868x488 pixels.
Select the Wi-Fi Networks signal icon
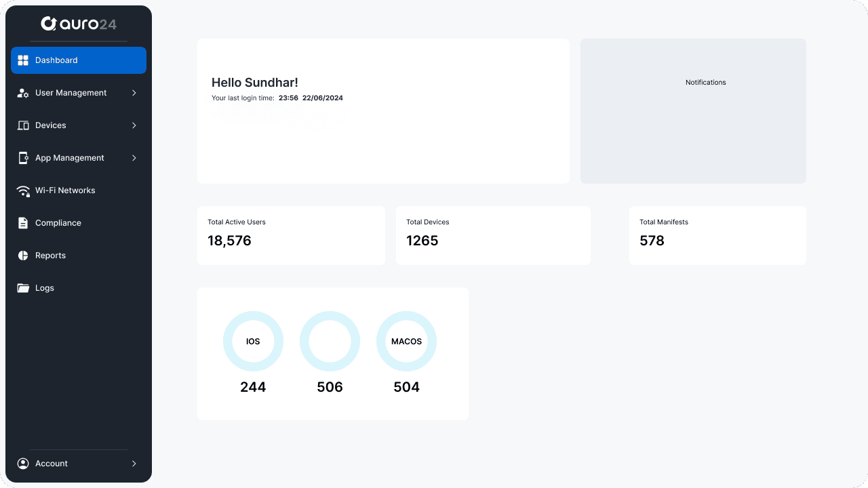pyautogui.click(x=22, y=190)
